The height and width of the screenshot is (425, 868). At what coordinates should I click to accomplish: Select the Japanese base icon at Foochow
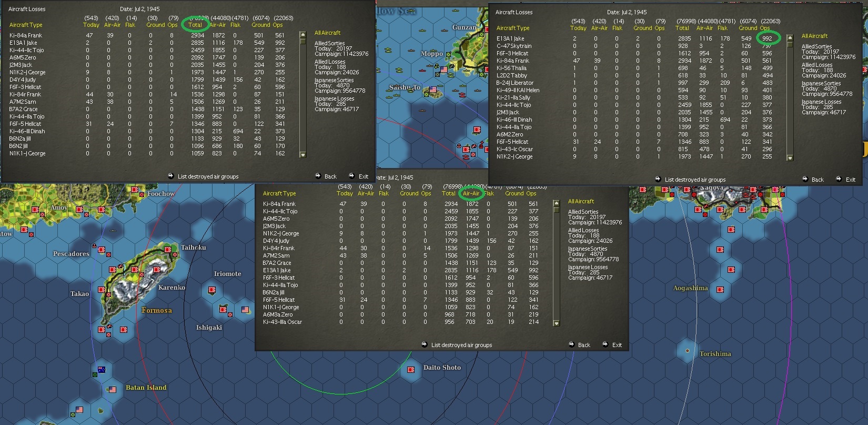[135, 189]
